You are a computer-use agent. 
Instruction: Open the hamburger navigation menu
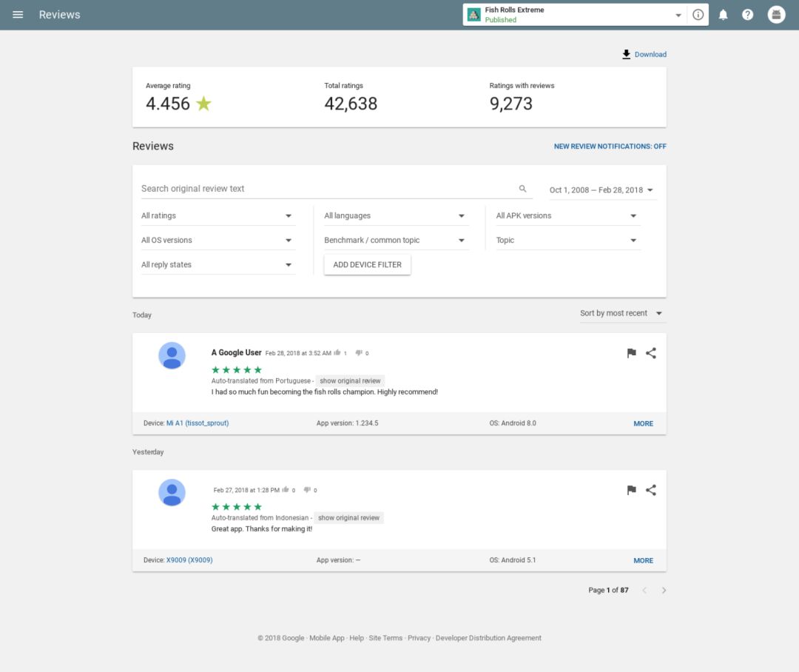pyautogui.click(x=18, y=15)
